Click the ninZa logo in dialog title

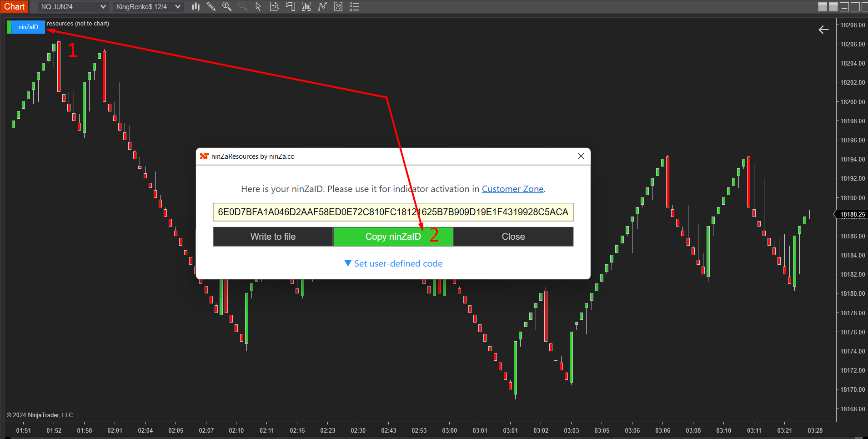coord(204,156)
